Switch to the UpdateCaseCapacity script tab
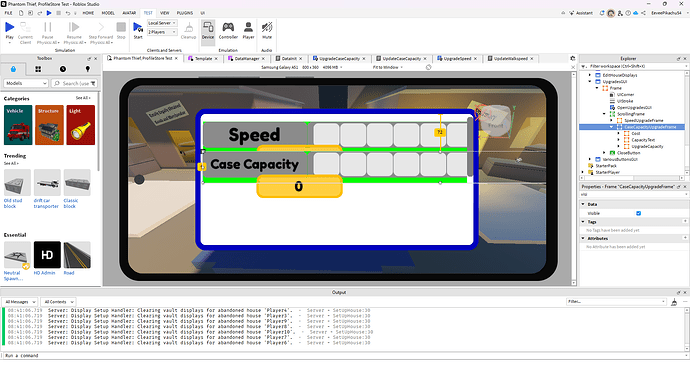 [401, 59]
